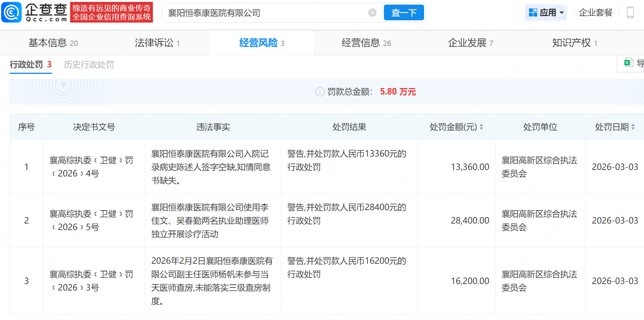Select the 经营风险 tab
The image size is (644, 320).
262,43
